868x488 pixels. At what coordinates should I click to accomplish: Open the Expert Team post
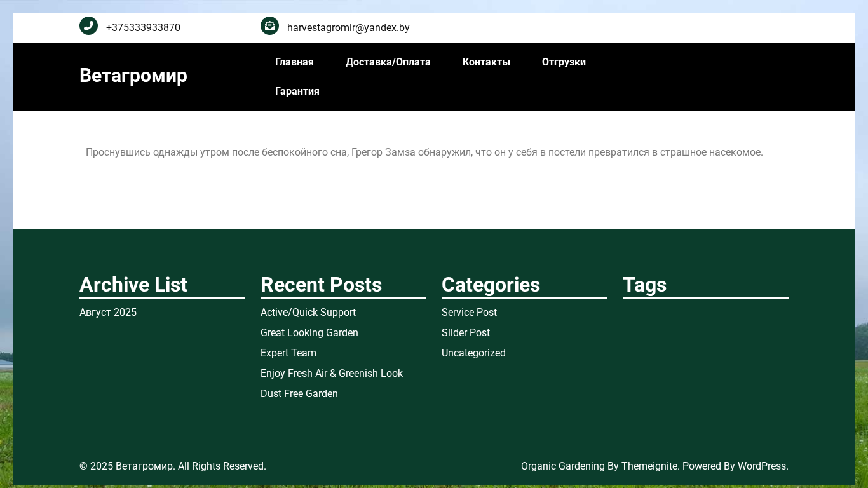click(x=288, y=353)
